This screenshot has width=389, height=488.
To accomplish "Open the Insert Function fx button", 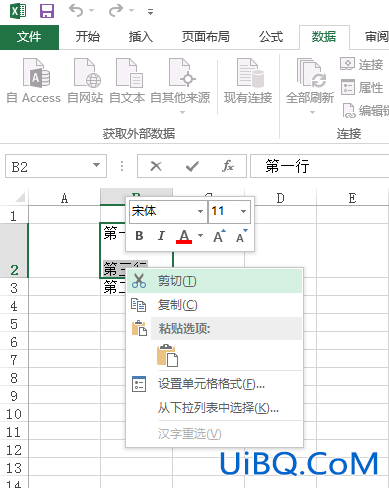I will point(228,166).
